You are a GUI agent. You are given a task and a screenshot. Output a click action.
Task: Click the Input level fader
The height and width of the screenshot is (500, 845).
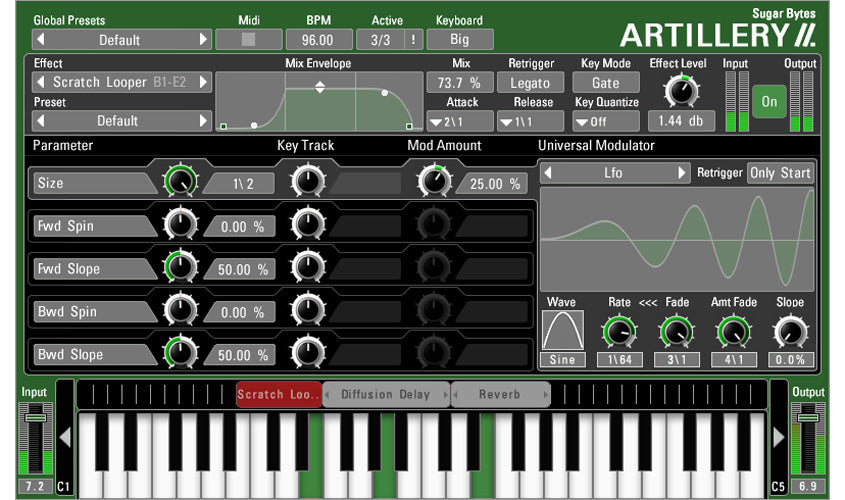click(36, 417)
